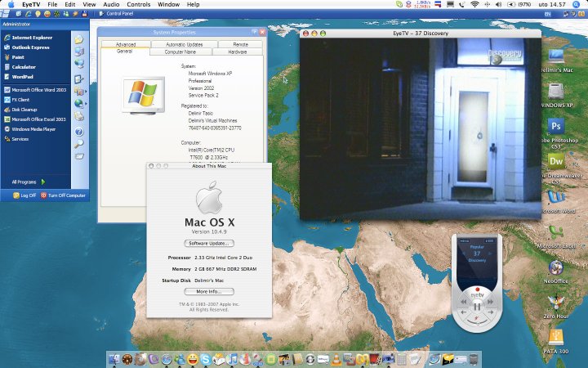588x368 pixels.
Task: Launch Safari from the Dock
Action: pyautogui.click(x=167, y=359)
